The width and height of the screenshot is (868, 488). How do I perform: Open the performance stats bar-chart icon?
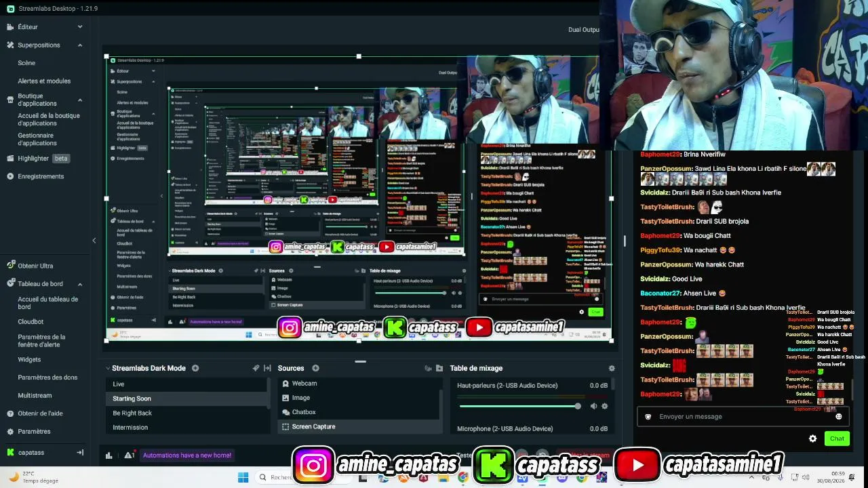(109, 455)
